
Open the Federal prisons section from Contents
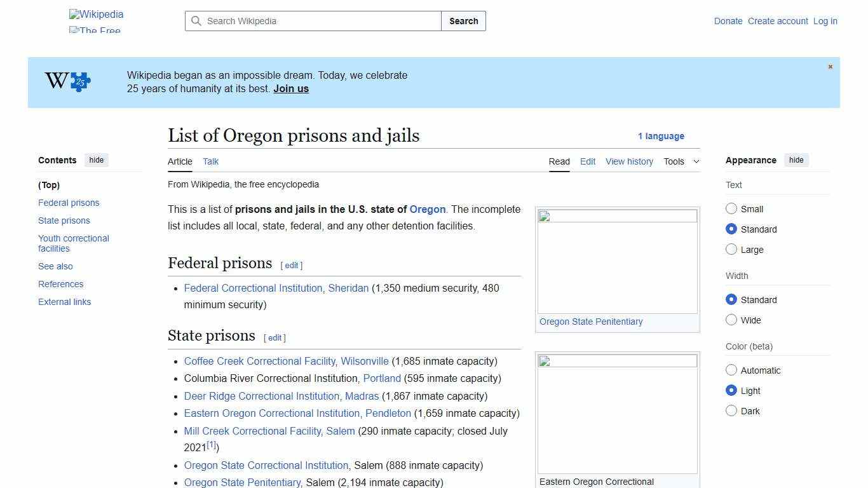tap(69, 203)
